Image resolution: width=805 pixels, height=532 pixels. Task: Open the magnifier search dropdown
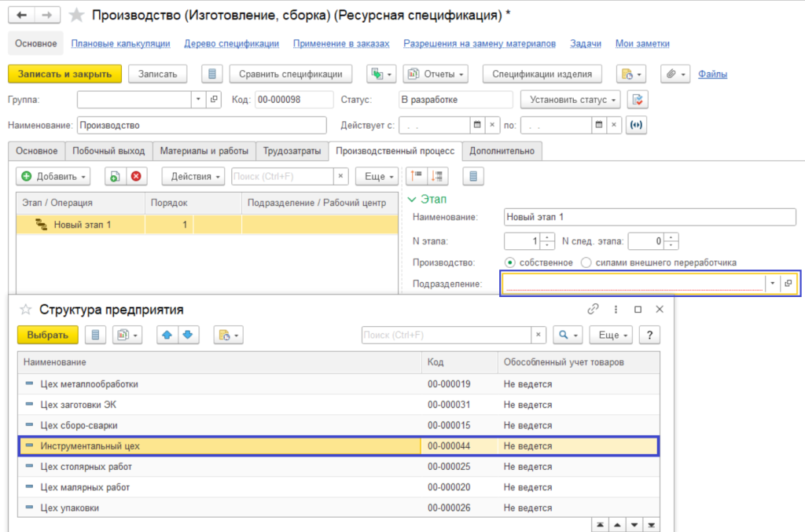coord(568,335)
